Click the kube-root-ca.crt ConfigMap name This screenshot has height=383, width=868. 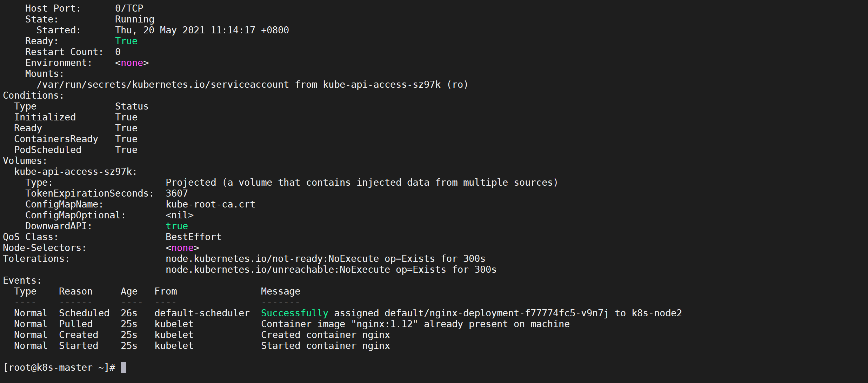[x=210, y=204]
